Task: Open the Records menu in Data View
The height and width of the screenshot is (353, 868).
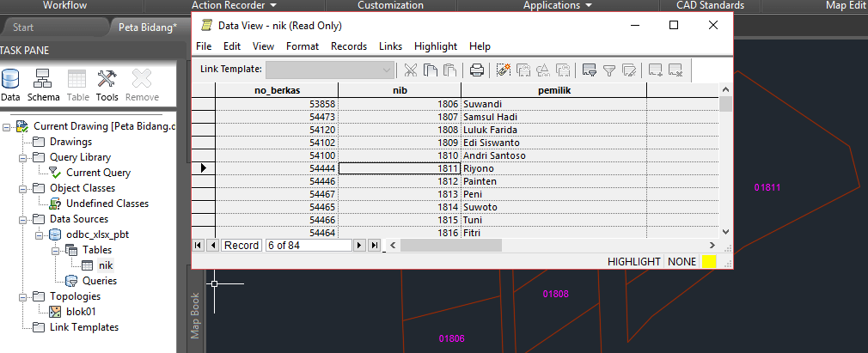Action: point(349,46)
